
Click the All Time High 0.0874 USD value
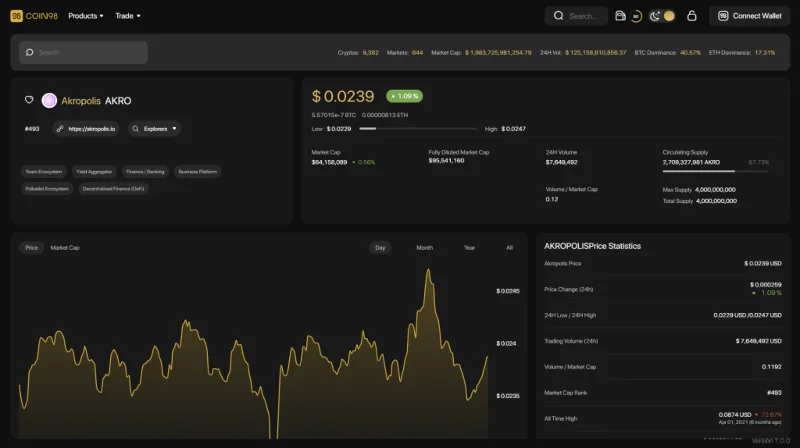(735, 414)
